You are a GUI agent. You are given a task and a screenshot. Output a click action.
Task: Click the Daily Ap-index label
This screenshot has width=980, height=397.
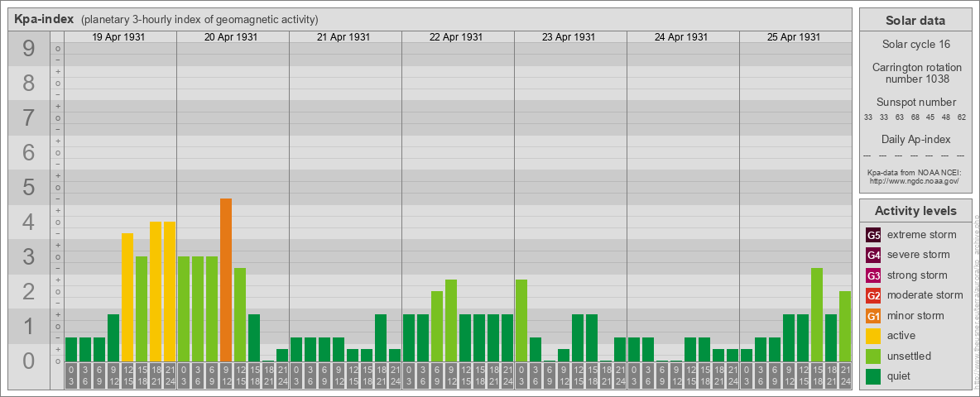click(915, 139)
